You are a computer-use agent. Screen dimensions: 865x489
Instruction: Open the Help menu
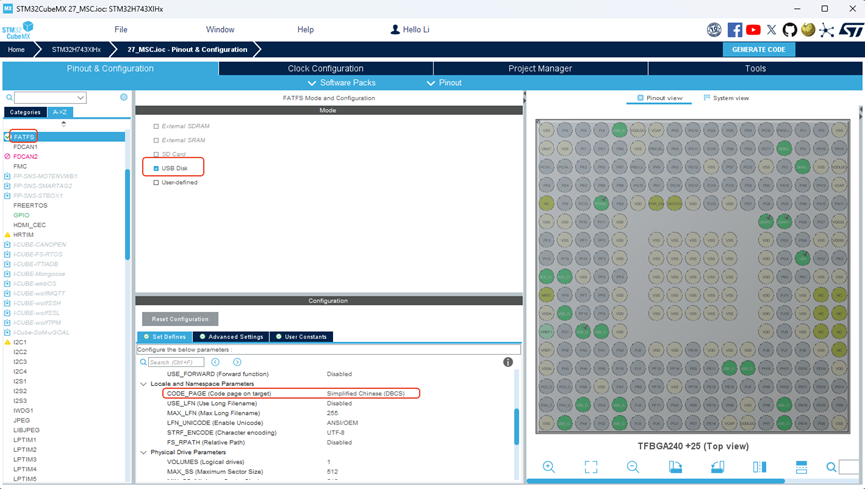[306, 30]
